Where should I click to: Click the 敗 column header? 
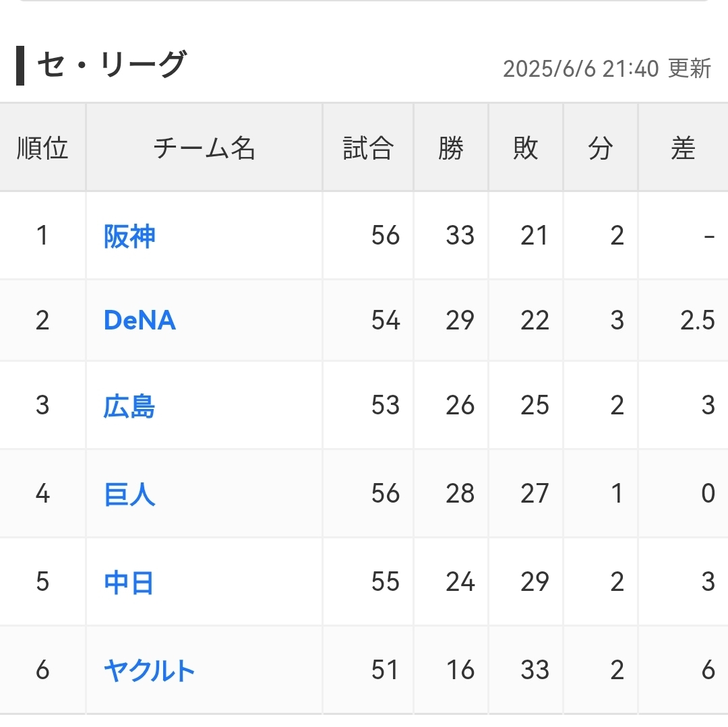coord(526,148)
